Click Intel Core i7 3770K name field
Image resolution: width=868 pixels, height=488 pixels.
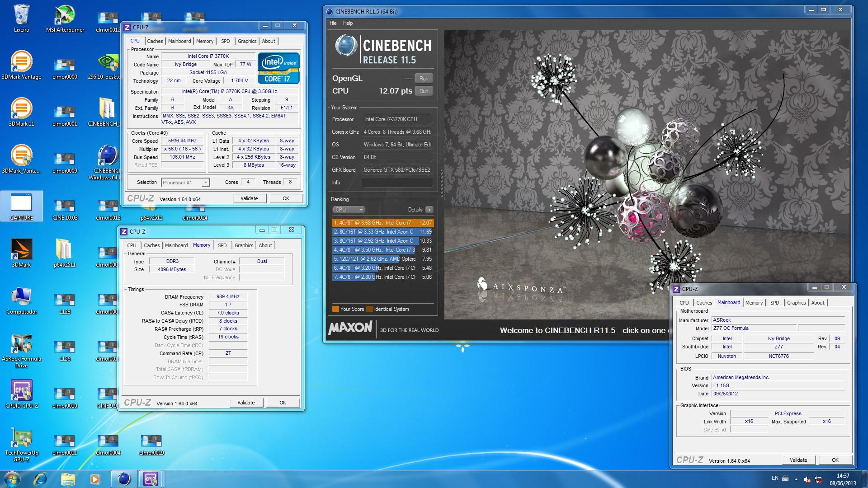click(x=208, y=56)
